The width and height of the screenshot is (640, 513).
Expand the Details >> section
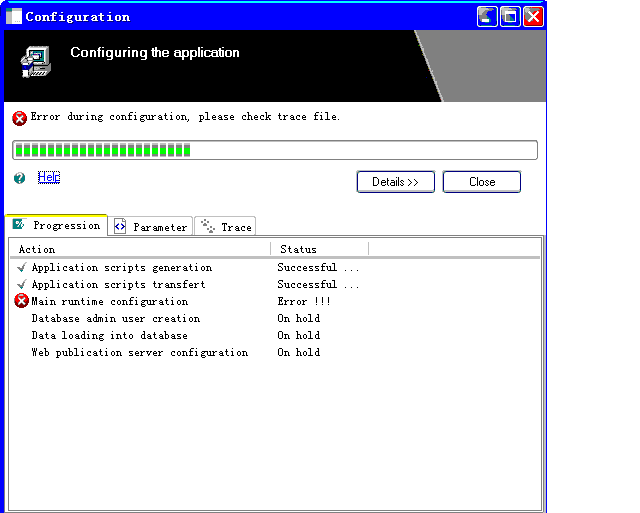[395, 182]
